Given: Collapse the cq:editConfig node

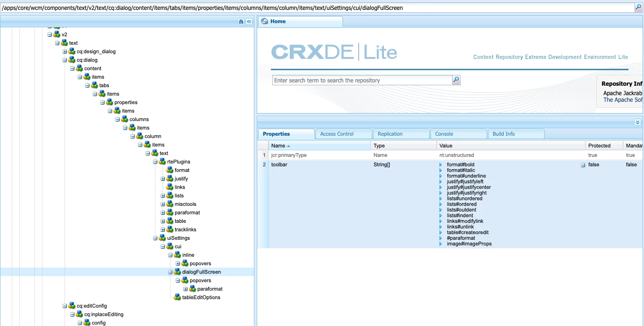Looking at the screenshot, I should [65, 306].
